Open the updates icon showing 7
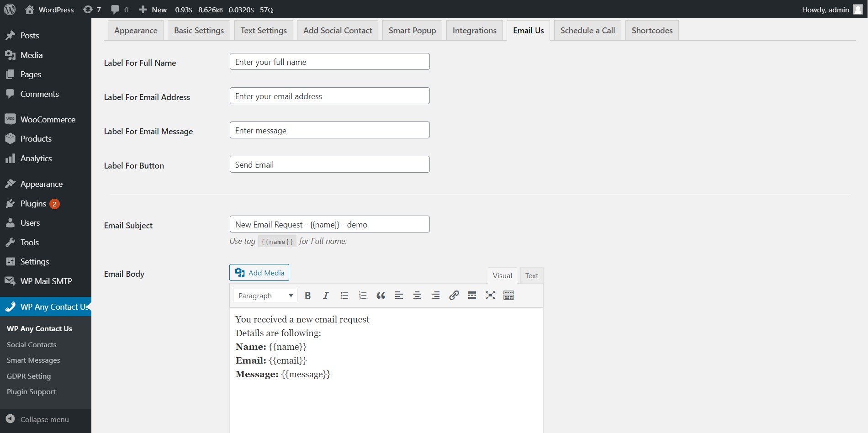Image resolution: width=868 pixels, height=433 pixels. tap(92, 10)
